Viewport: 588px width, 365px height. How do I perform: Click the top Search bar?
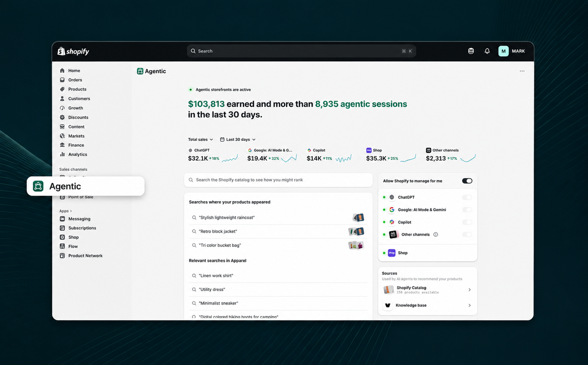coord(301,51)
